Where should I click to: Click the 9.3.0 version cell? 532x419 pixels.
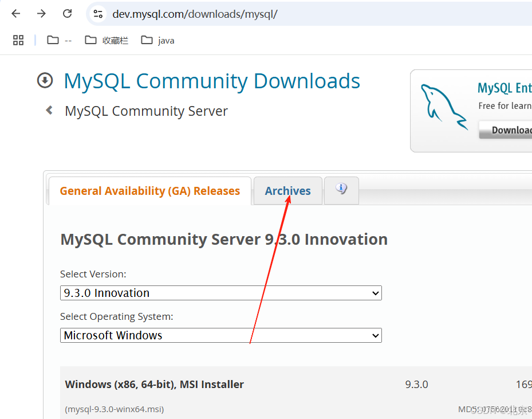coord(417,385)
